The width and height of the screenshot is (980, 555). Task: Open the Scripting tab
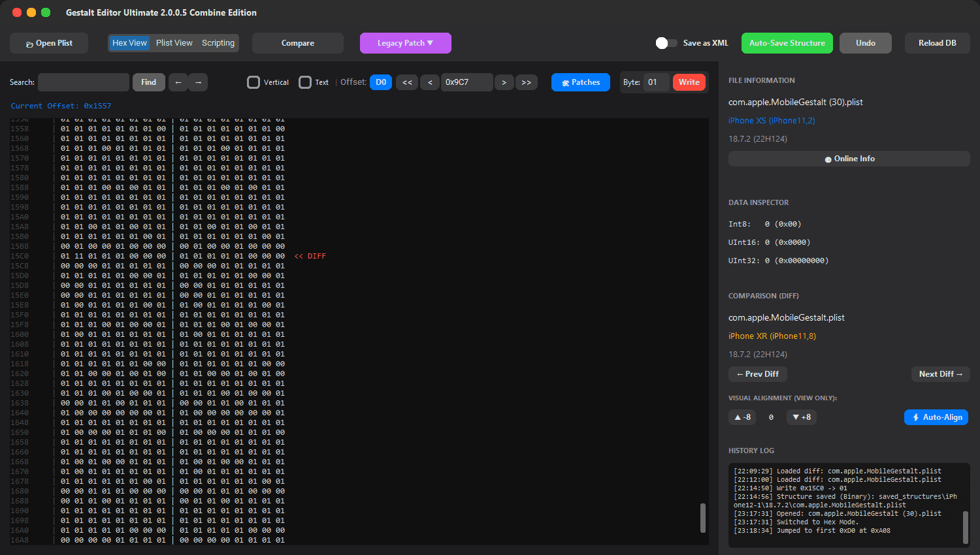pyautogui.click(x=218, y=43)
